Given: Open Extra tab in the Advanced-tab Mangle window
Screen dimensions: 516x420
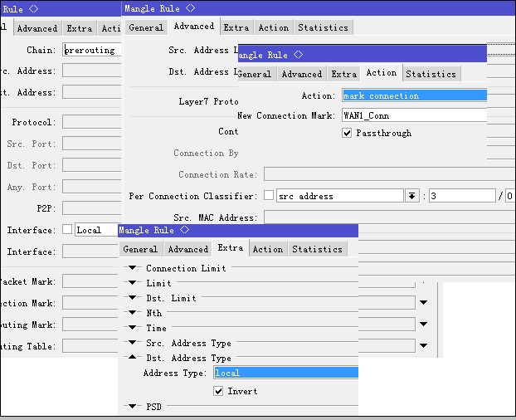Looking at the screenshot, I should [x=236, y=27].
